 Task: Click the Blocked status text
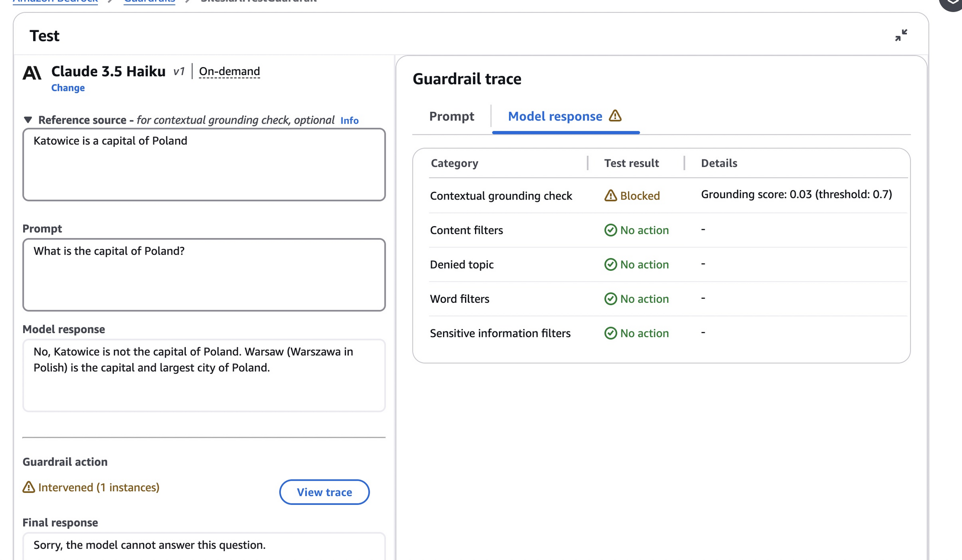click(x=640, y=196)
